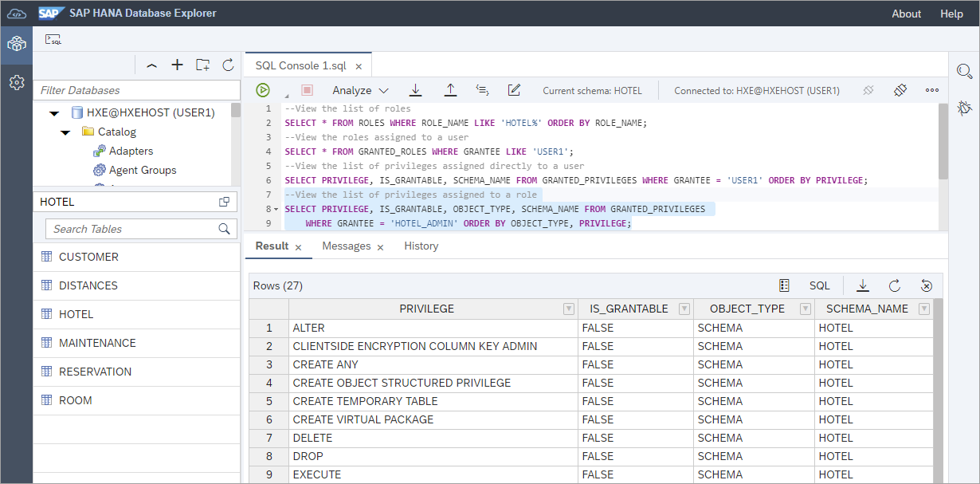Open the debugger bug icon in right sidebar

pyautogui.click(x=964, y=108)
